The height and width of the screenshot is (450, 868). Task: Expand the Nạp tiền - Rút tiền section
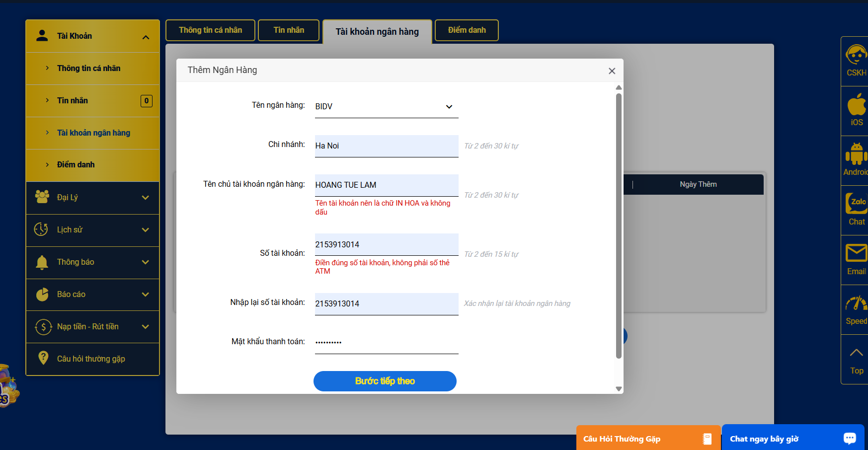[92, 327]
